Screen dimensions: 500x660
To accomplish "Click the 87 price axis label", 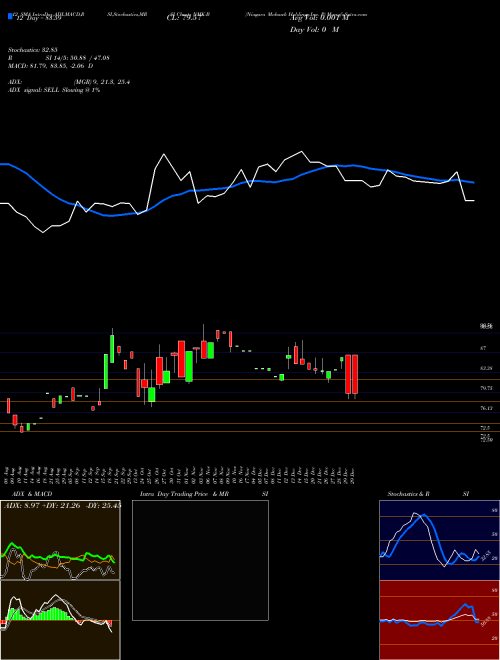I will pyautogui.click(x=483, y=348).
